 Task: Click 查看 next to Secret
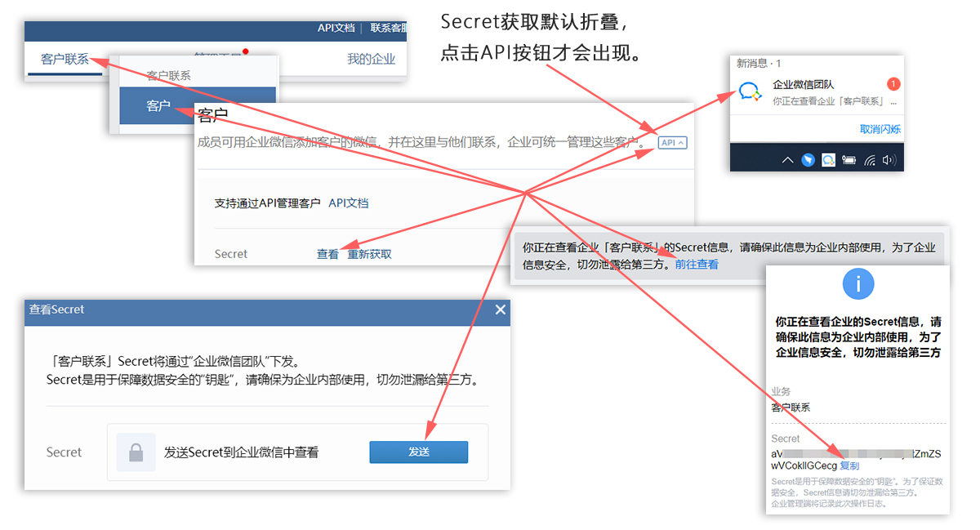[x=327, y=254]
